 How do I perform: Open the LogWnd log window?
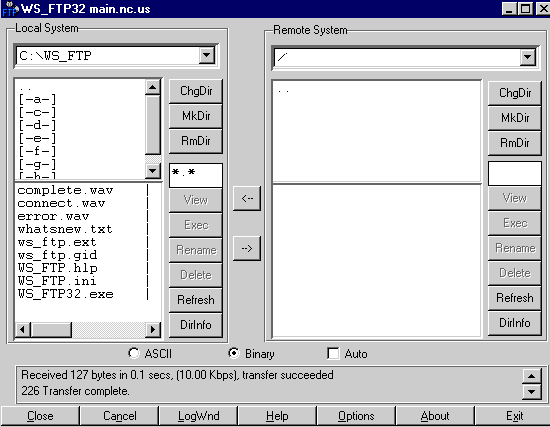(198, 416)
